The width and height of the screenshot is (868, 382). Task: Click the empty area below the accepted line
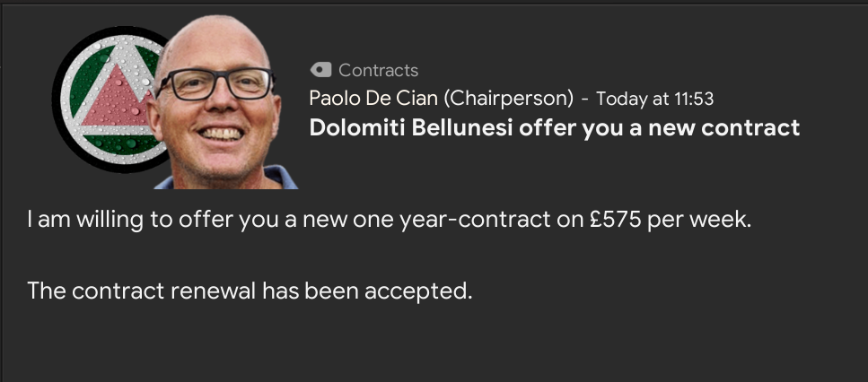tap(431, 345)
